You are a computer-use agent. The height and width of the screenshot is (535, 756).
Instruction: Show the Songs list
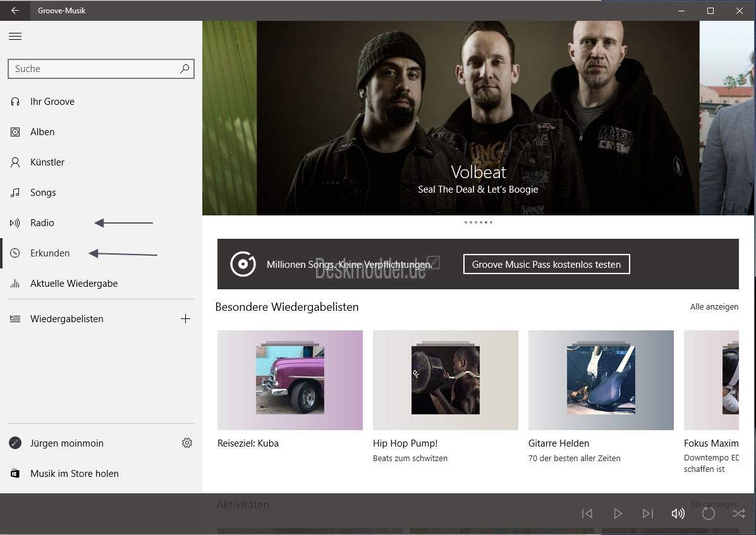(x=101, y=193)
